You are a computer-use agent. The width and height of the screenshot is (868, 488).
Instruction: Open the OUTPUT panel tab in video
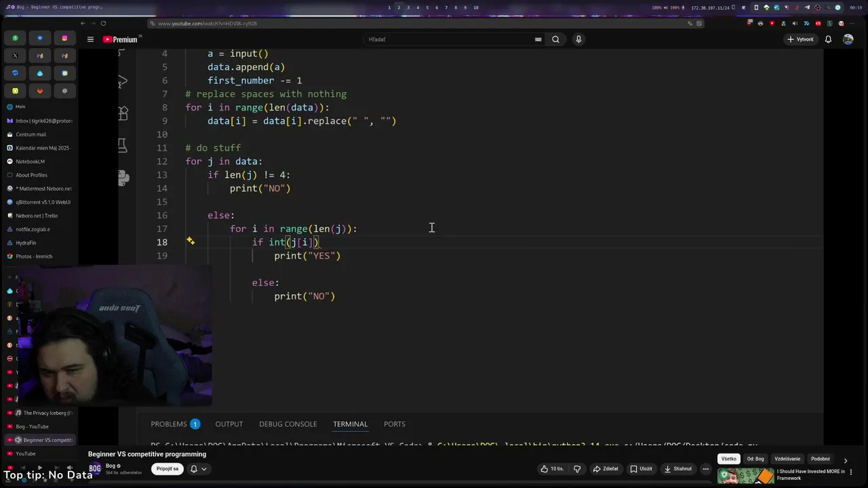pyautogui.click(x=229, y=424)
